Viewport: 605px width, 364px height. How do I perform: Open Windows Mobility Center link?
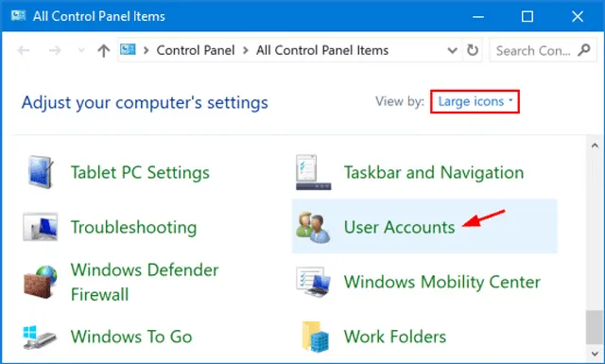(442, 282)
